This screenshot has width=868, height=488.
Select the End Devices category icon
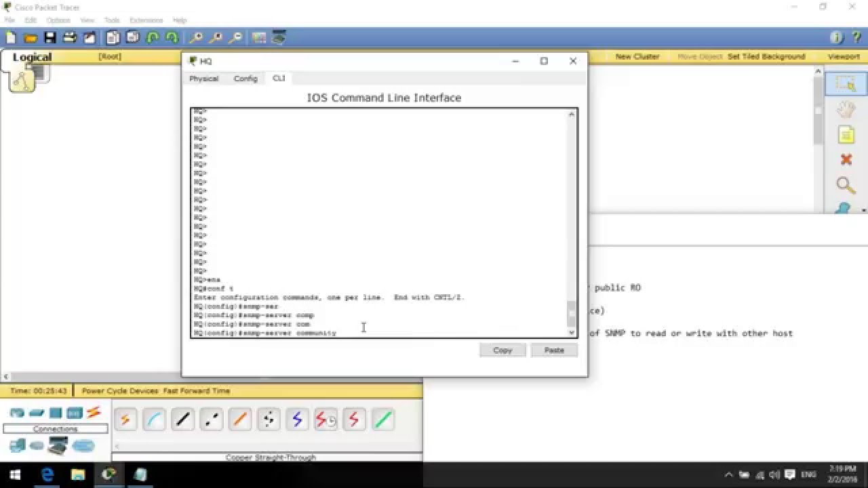(18, 445)
